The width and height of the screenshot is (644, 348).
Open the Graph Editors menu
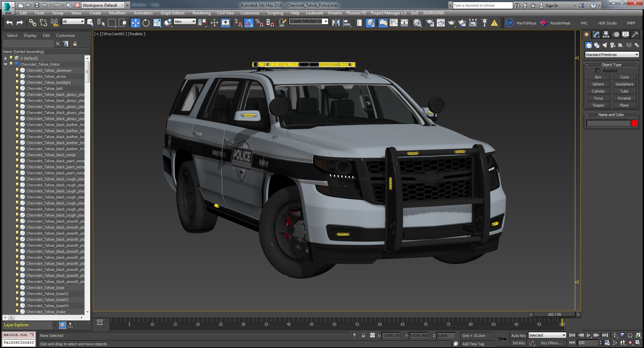172,13
